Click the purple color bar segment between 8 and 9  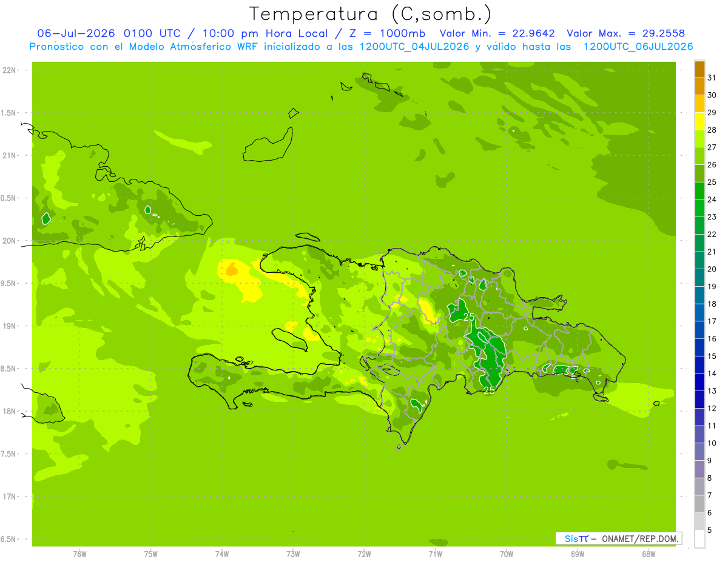click(699, 469)
